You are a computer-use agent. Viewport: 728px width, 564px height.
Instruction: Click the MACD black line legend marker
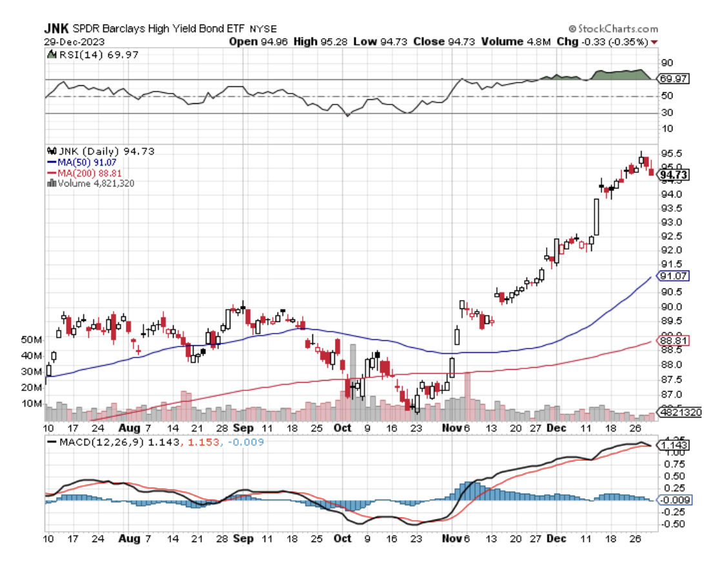(x=53, y=442)
